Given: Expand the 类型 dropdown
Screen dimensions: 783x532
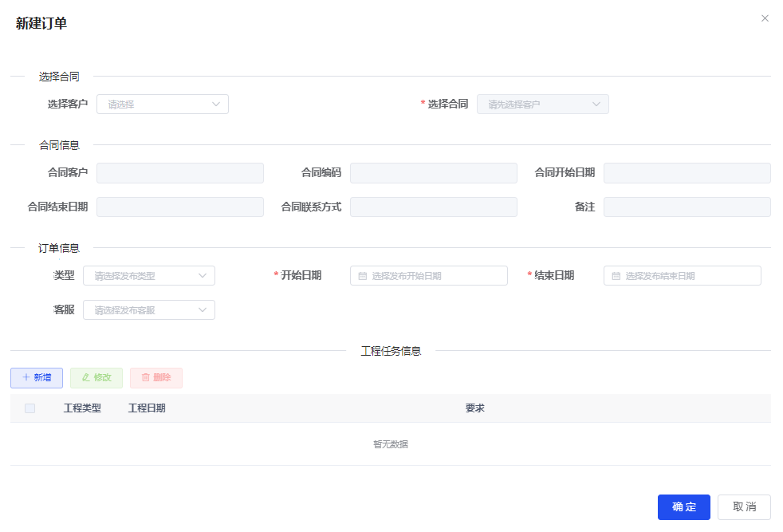Looking at the screenshot, I should 149,276.
